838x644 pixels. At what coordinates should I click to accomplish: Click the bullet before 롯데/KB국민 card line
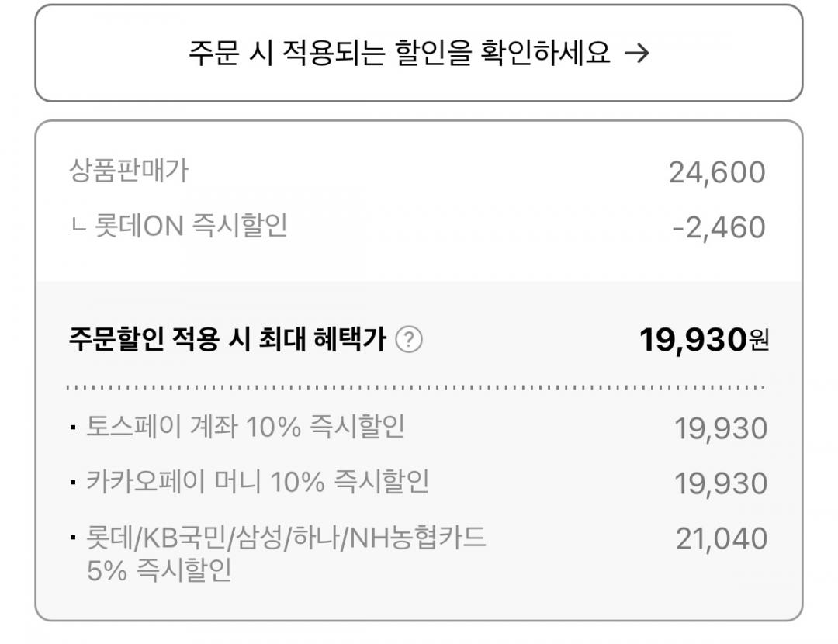[73, 538]
